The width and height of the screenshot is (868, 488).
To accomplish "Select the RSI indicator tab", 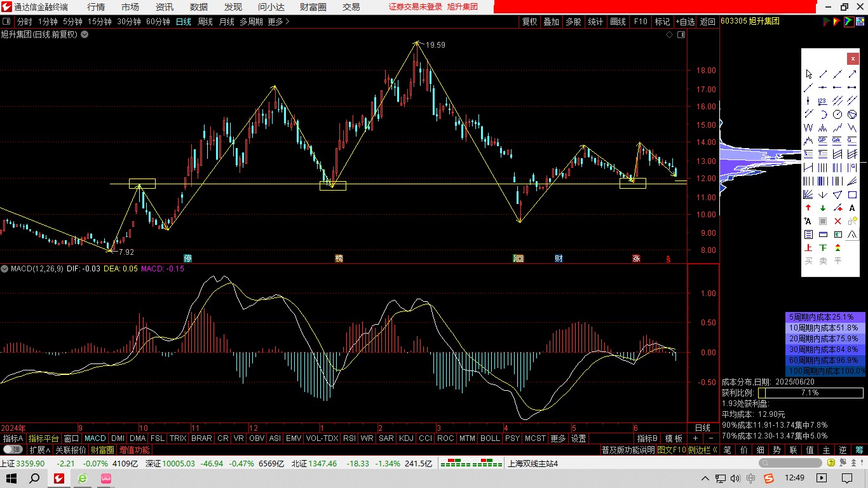I will coord(349,438).
